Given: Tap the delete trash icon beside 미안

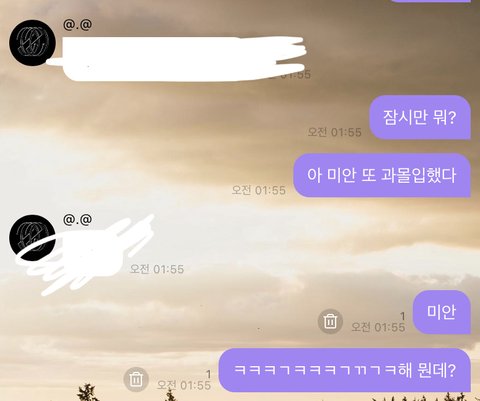Looking at the screenshot, I should tap(330, 321).
